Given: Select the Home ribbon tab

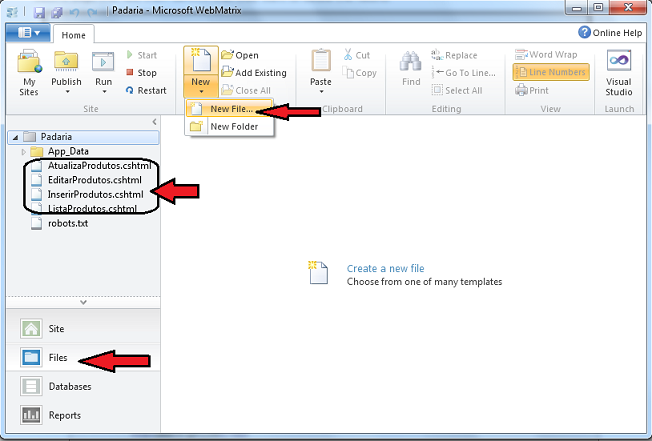Looking at the screenshot, I should coord(74,35).
